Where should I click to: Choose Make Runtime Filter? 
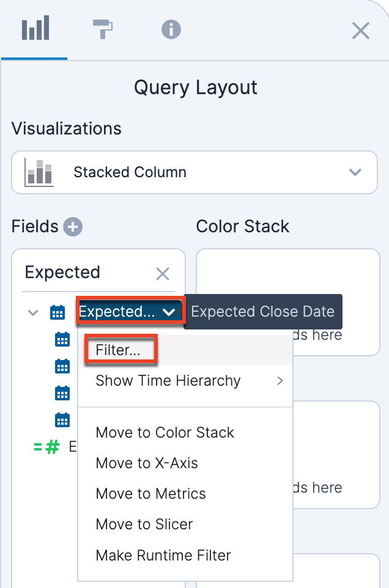[x=163, y=556]
